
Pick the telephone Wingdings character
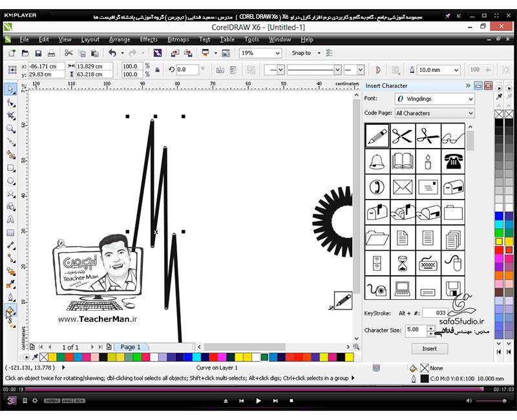coord(453,162)
